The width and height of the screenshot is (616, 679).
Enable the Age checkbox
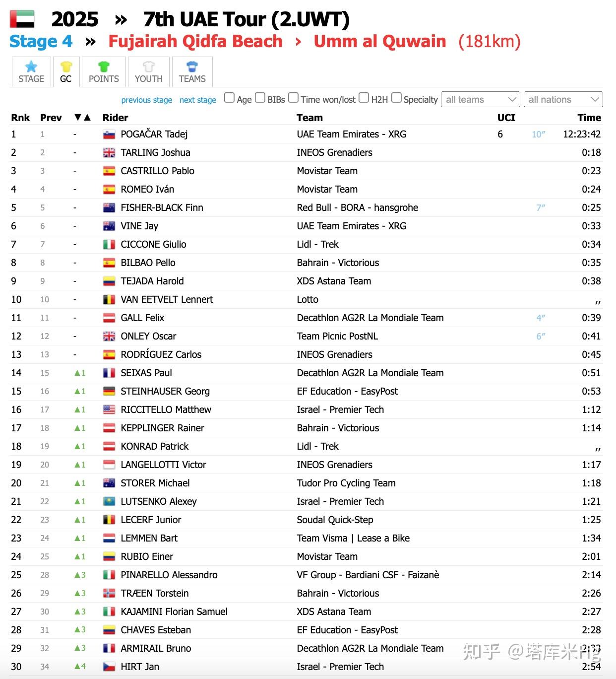[229, 98]
